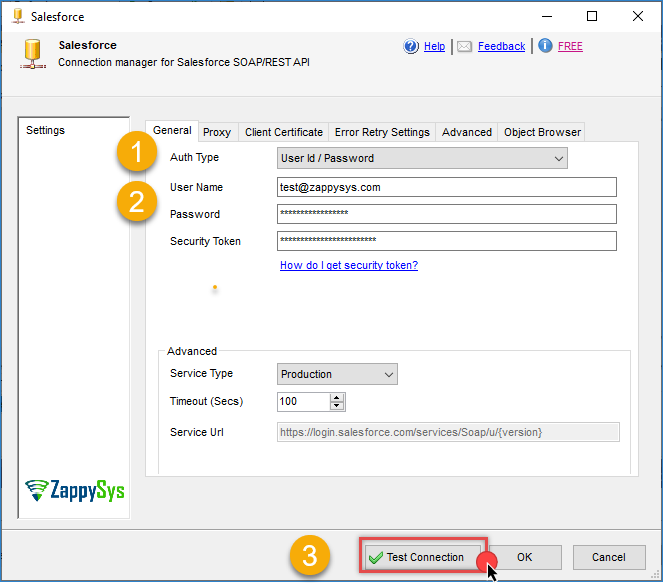Maximize the Salesforce dialog window

point(592,16)
